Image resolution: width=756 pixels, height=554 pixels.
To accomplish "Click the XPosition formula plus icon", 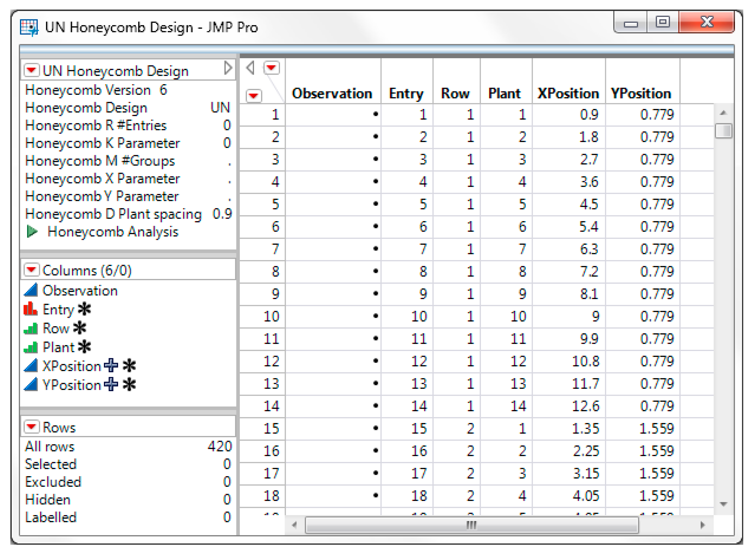I will (x=111, y=366).
